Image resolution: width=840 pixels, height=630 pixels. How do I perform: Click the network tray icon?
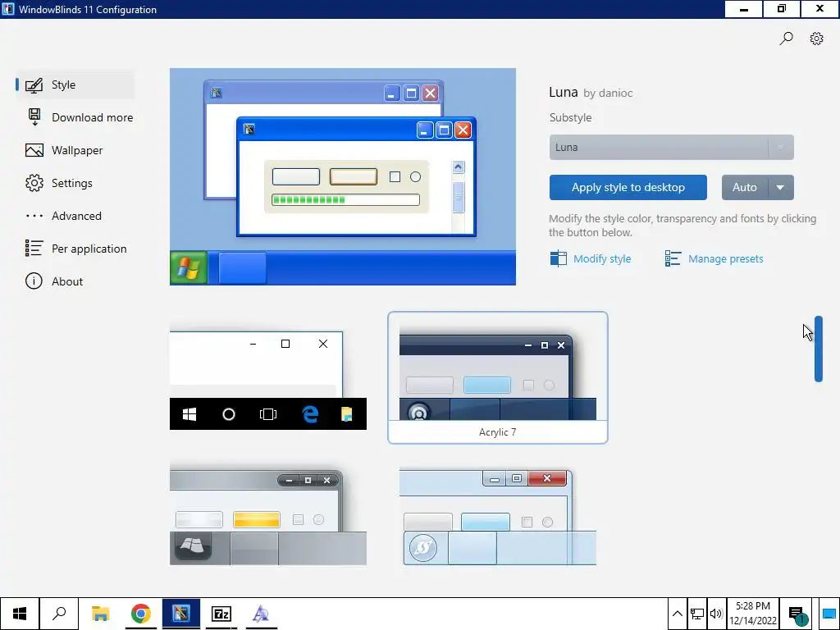pos(697,614)
